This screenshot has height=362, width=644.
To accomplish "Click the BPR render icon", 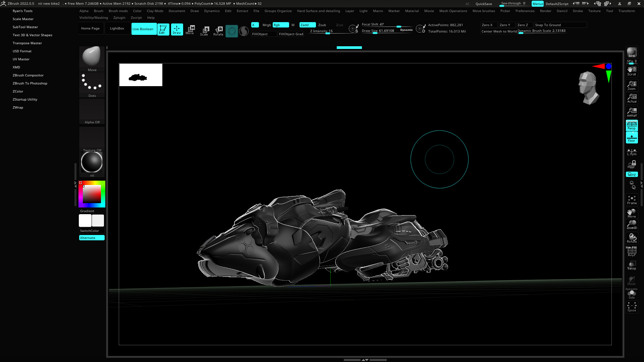I will tap(632, 52).
